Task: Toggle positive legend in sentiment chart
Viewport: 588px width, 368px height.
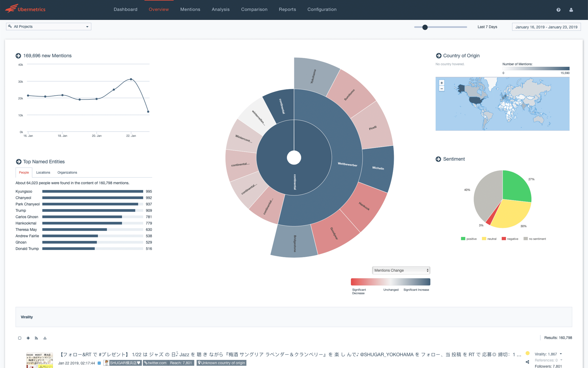Action: (469, 239)
